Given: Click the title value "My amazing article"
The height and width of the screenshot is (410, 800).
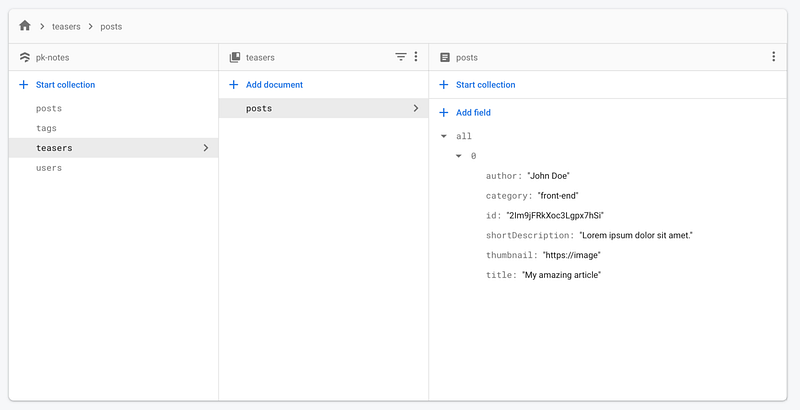Looking at the screenshot, I should [561, 275].
